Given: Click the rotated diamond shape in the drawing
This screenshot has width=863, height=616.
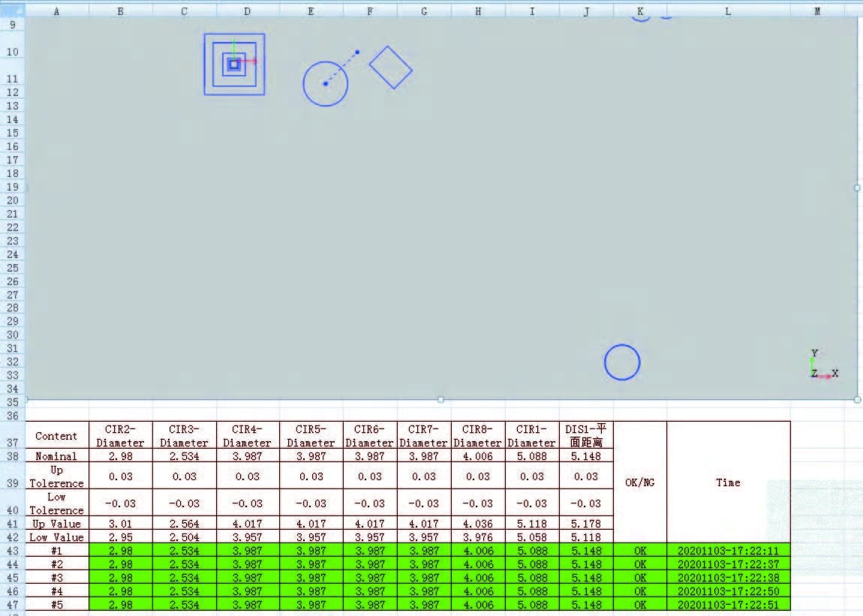Looking at the screenshot, I should click(391, 68).
